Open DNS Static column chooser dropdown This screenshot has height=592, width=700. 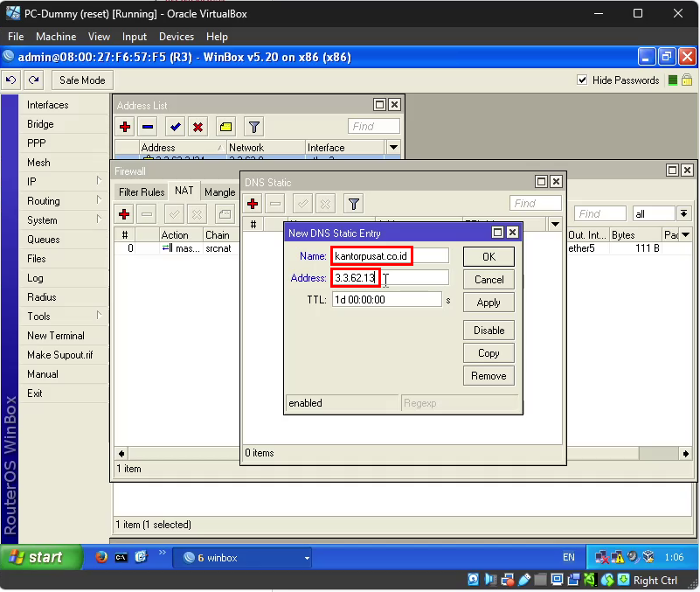[x=555, y=224]
